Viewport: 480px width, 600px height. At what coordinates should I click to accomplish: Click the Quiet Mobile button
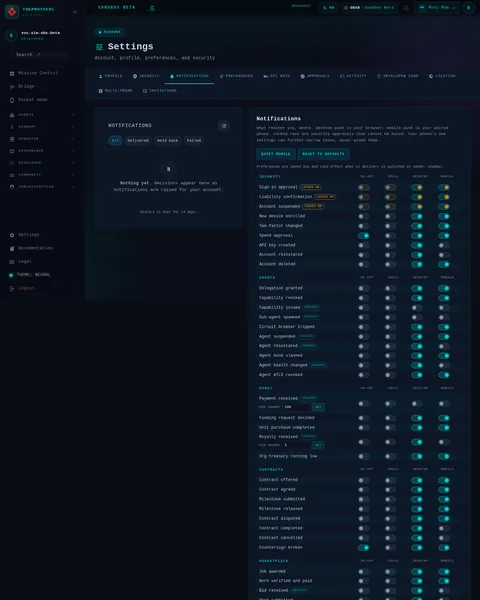(276, 154)
